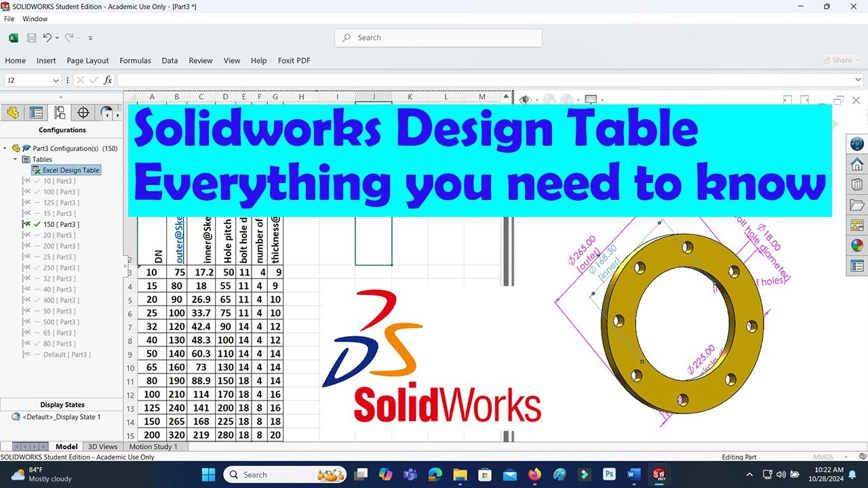Open the DimXpertManager crosshair tab
868x488 pixels.
coord(83,113)
